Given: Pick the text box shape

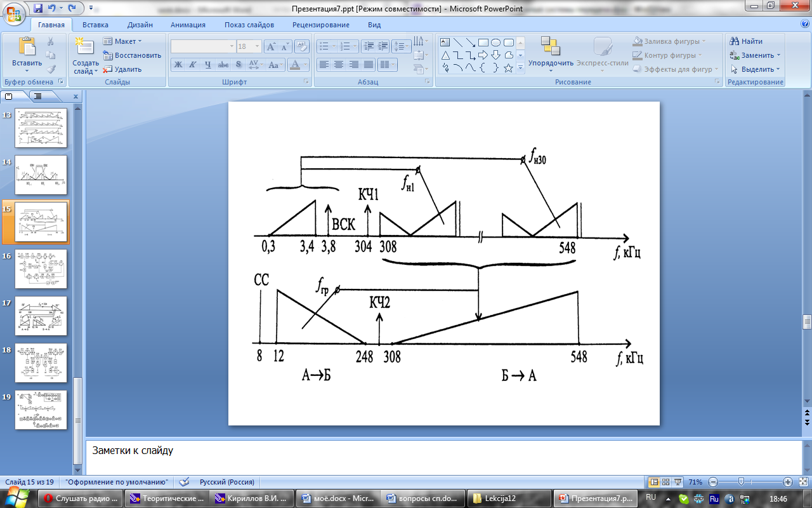Looking at the screenshot, I should (x=445, y=43).
